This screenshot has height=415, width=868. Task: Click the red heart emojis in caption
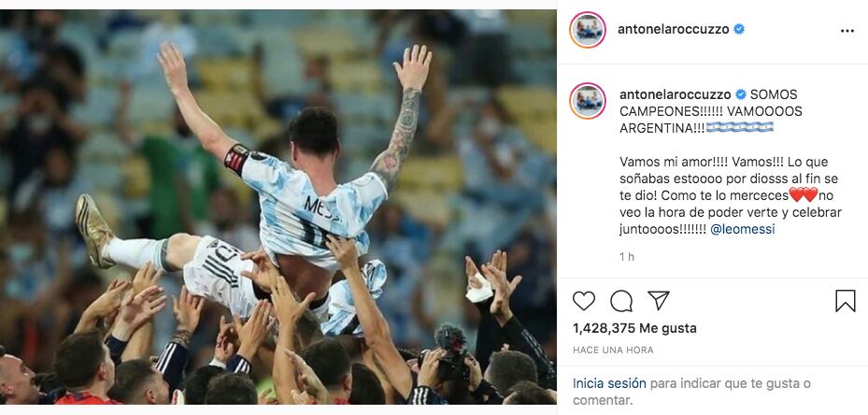(804, 195)
